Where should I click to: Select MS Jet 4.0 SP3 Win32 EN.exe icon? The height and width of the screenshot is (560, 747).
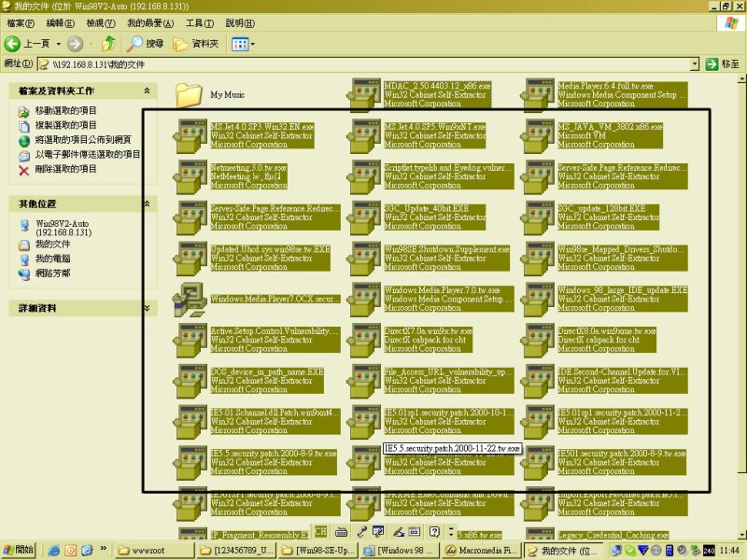[x=191, y=135]
